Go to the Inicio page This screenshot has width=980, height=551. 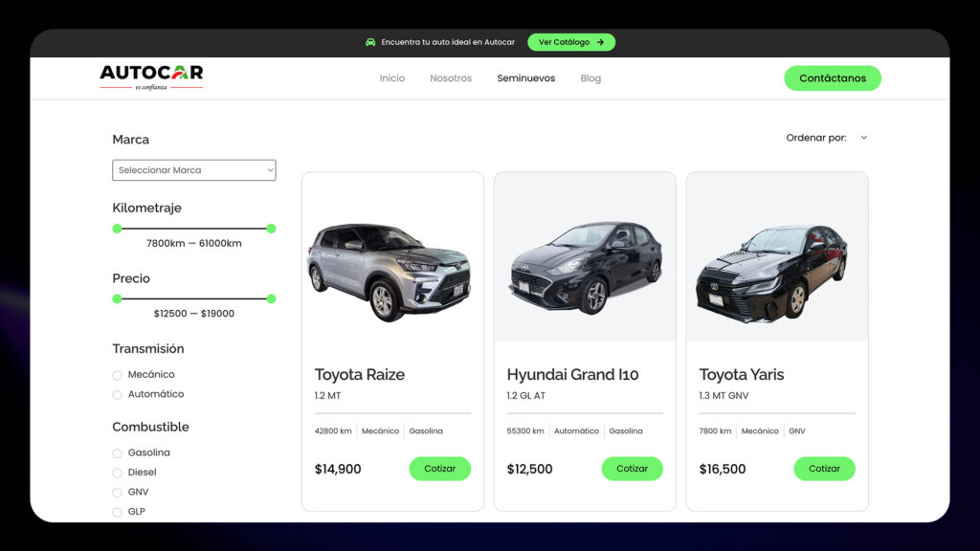tap(391, 78)
